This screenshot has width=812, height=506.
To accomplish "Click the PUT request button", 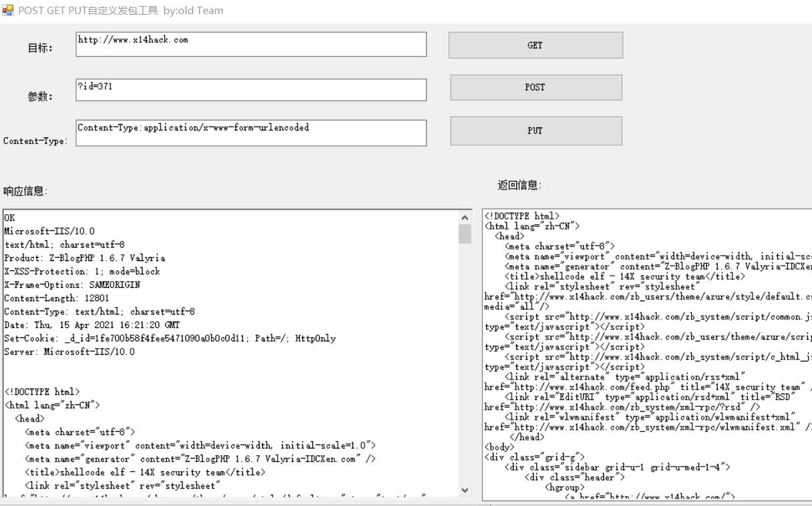I will tap(536, 131).
